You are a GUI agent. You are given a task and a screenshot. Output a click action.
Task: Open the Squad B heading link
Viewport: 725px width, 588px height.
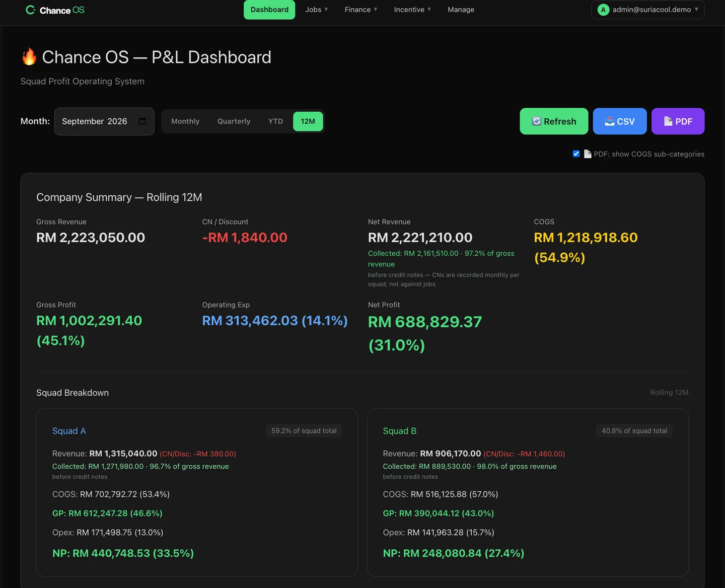pyautogui.click(x=400, y=431)
